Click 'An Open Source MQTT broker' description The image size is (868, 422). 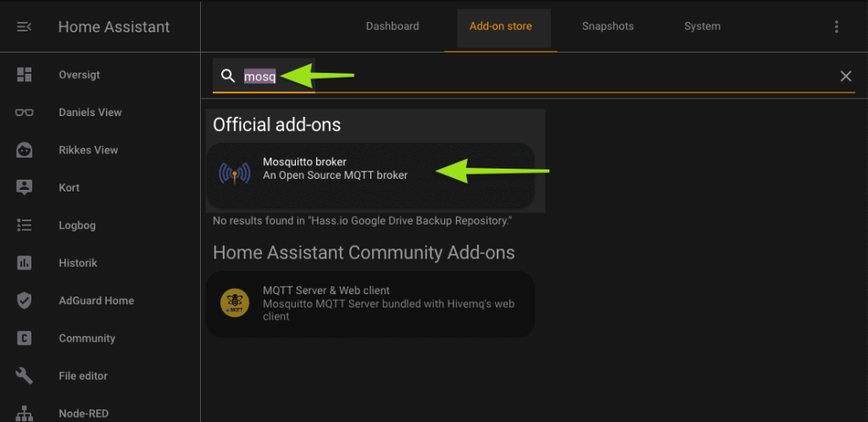click(335, 175)
